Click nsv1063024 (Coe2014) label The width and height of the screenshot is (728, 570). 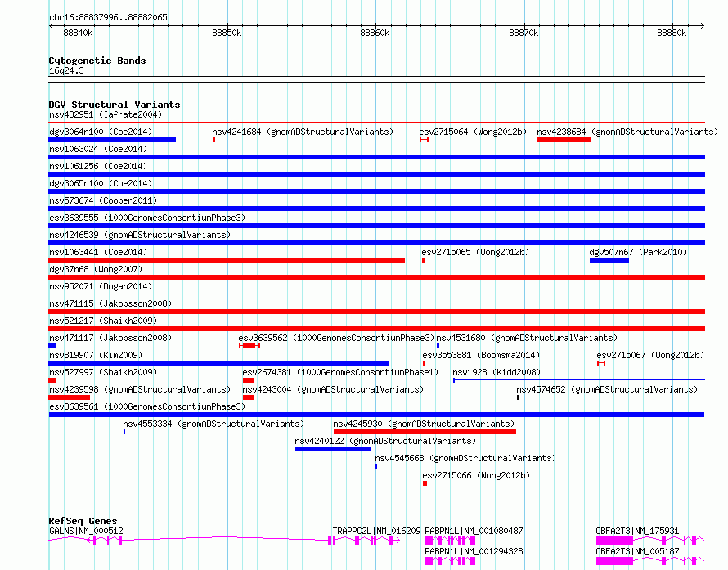(x=98, y=149)
